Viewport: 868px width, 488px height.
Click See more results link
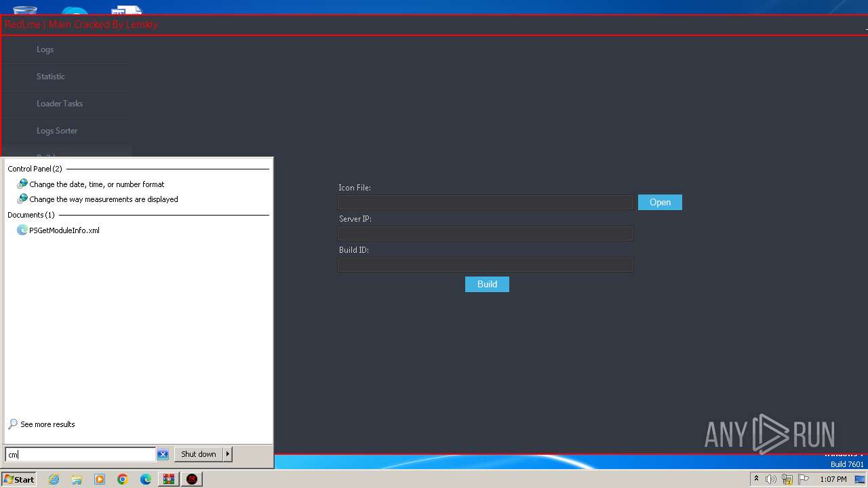(47, 424)
